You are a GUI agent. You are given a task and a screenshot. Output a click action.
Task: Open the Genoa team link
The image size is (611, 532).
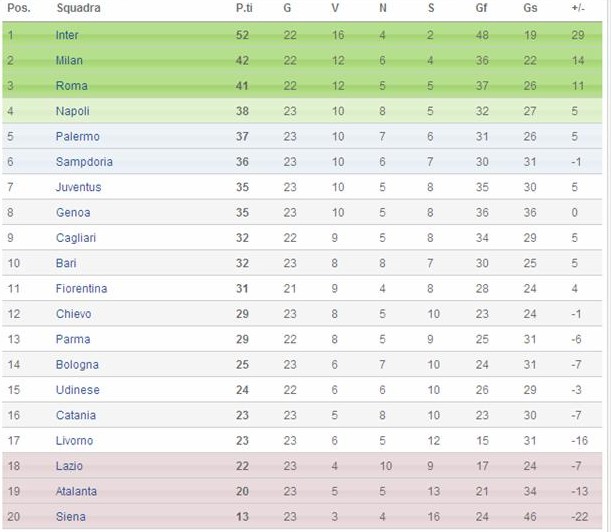tap(73, 212)
